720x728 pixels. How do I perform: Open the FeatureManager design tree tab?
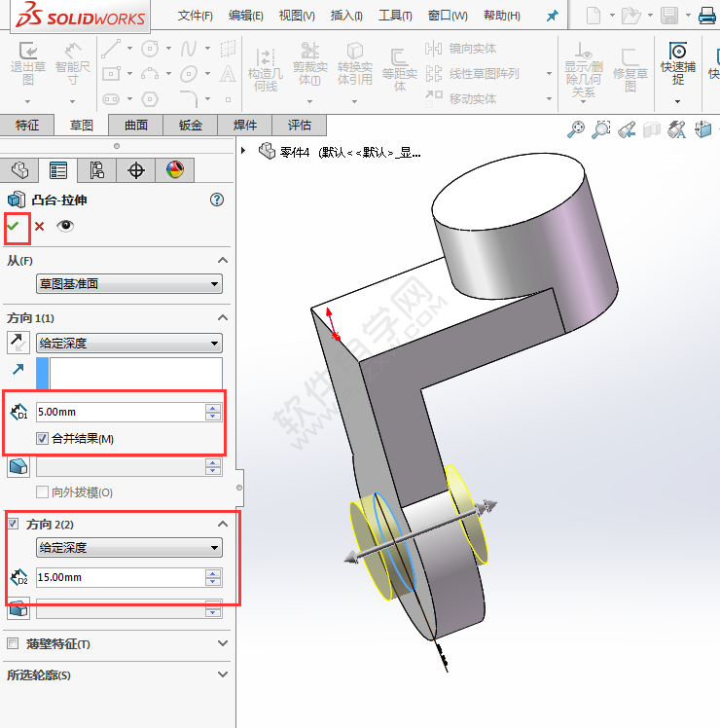(x=20, y=170)
